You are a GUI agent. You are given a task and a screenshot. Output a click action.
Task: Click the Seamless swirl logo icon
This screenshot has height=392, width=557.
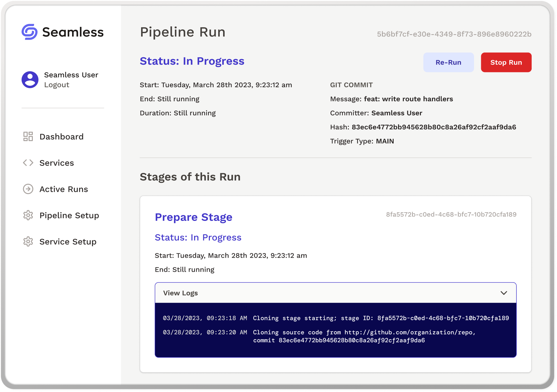tap(30, 32)
